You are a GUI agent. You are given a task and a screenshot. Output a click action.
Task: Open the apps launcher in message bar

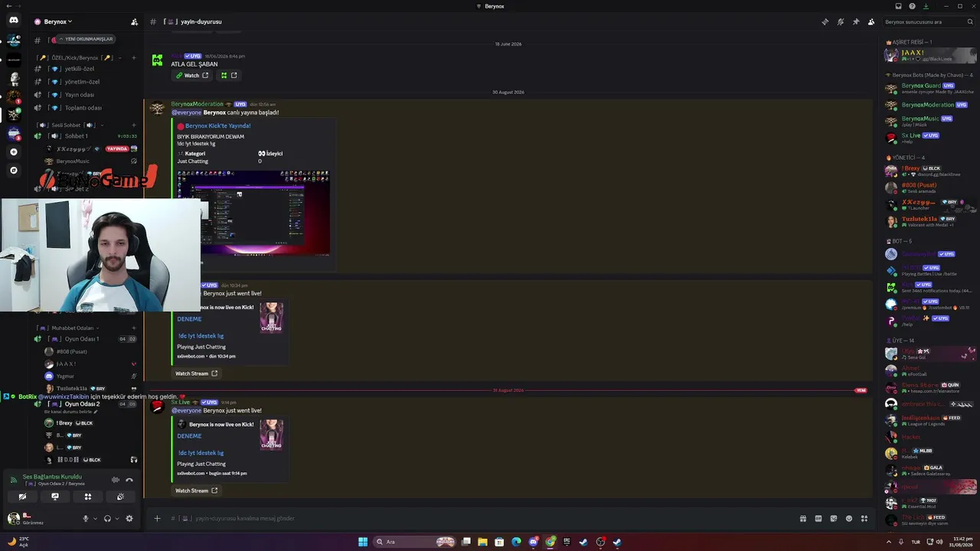[x=864, y=518]
